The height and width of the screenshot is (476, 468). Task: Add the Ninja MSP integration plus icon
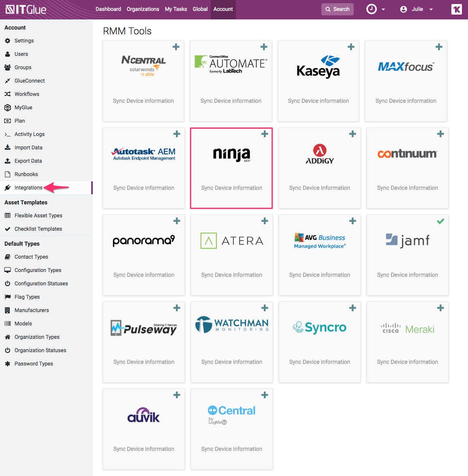(x=265, y=134)
